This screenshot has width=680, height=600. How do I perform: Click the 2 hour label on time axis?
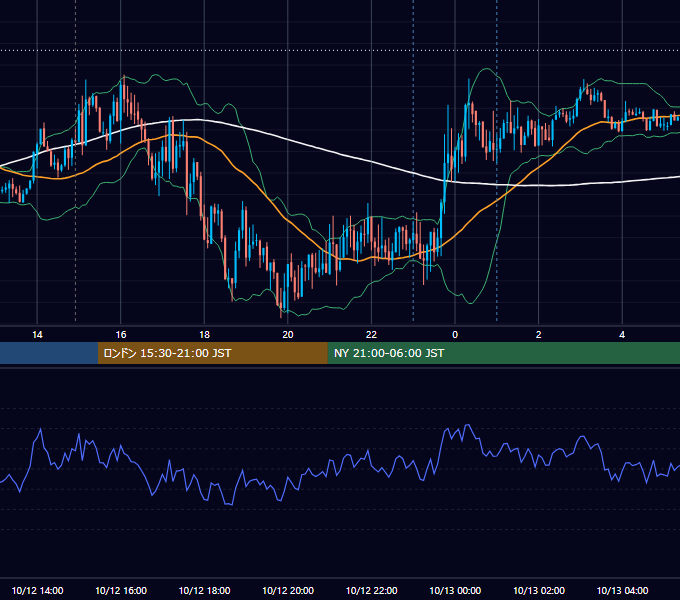pyautogui.click(x=539, y=335)
